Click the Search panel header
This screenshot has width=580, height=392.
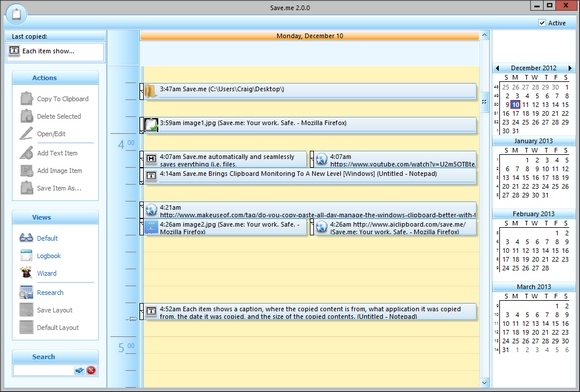point(55,356)
